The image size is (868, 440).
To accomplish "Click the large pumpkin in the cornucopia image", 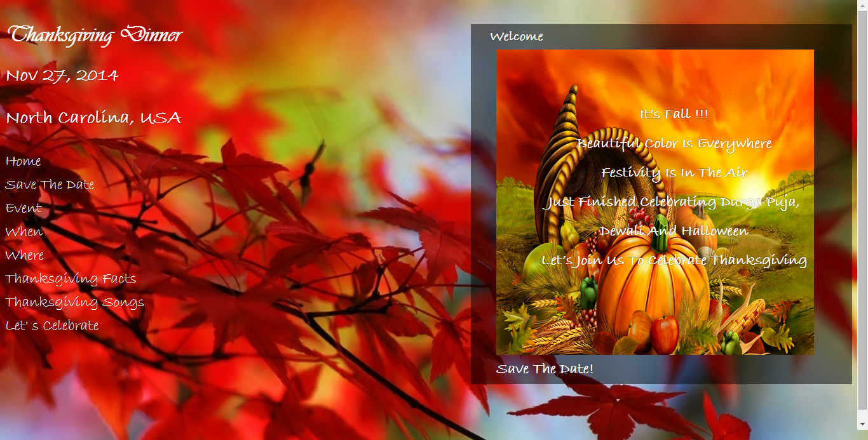I will pyautogui.click(x=651, y=286).
